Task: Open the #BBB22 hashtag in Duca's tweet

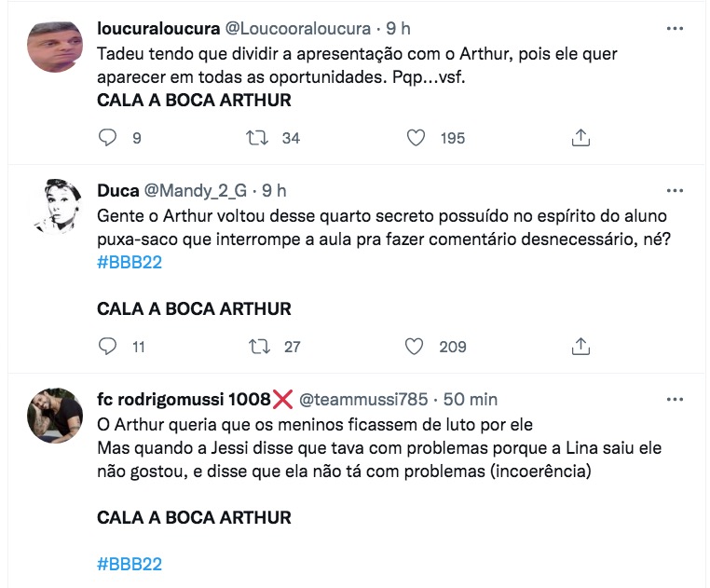Action: pos(130,264)
